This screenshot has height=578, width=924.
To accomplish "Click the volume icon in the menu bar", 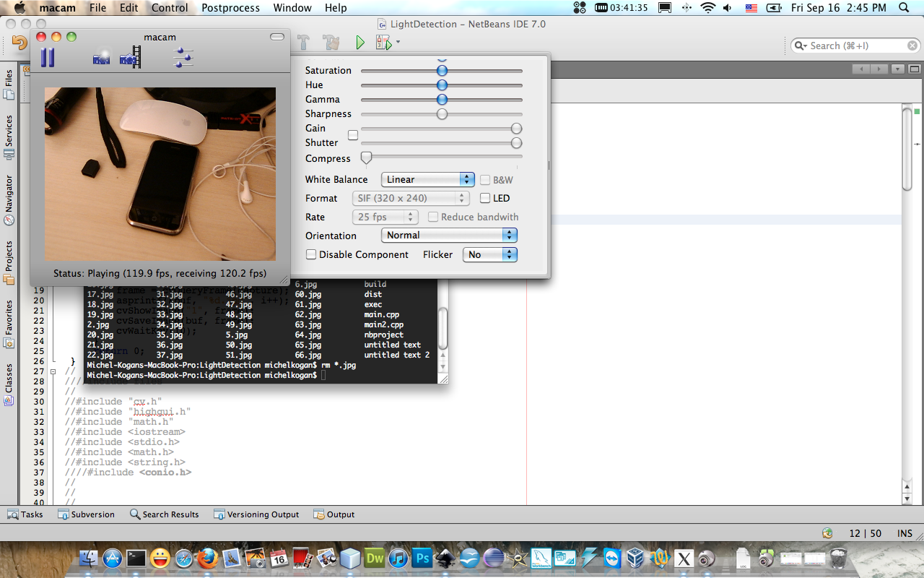I will click(x=729, y=8).
